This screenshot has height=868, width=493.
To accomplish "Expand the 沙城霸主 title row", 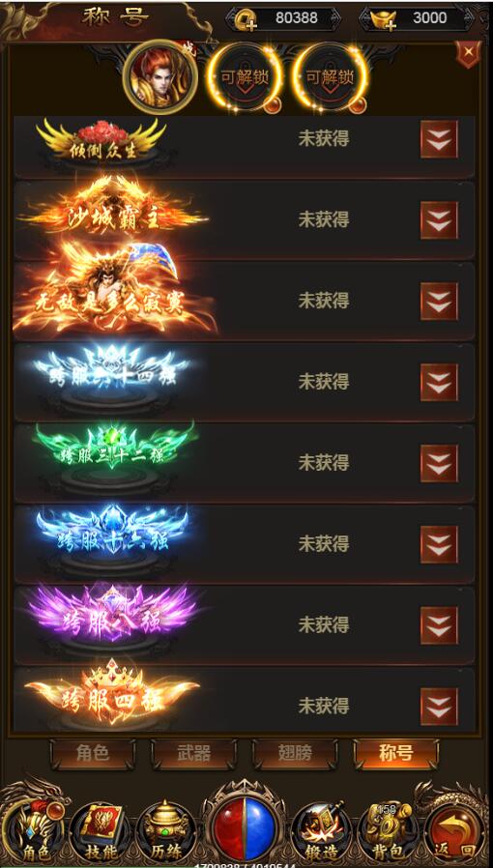I will click(x=439, y=219).
